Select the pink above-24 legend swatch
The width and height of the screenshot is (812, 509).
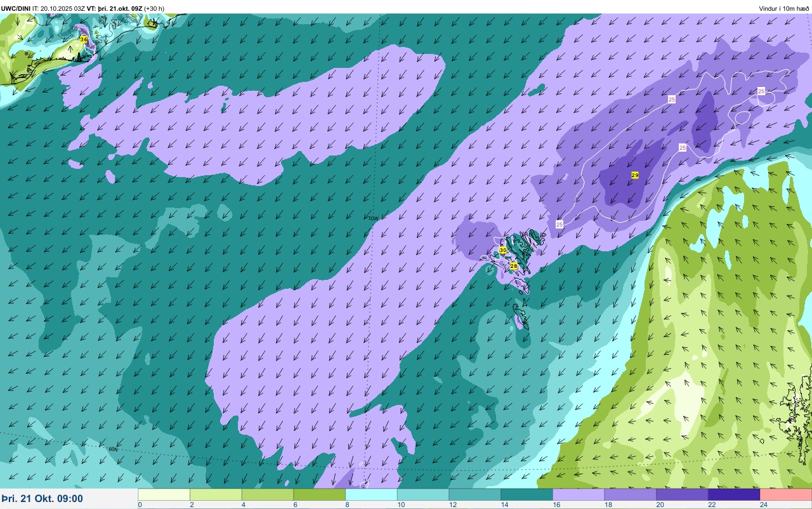click(786, 494)
